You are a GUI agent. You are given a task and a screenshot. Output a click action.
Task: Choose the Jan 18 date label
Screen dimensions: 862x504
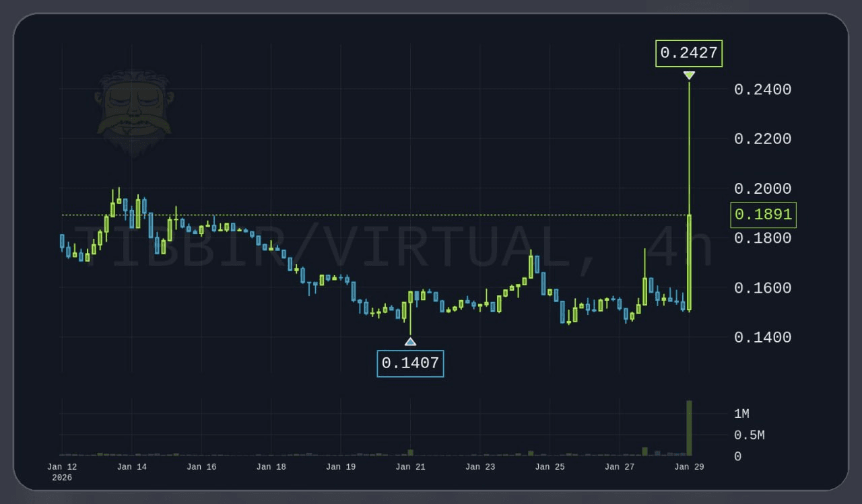point(271,466)
